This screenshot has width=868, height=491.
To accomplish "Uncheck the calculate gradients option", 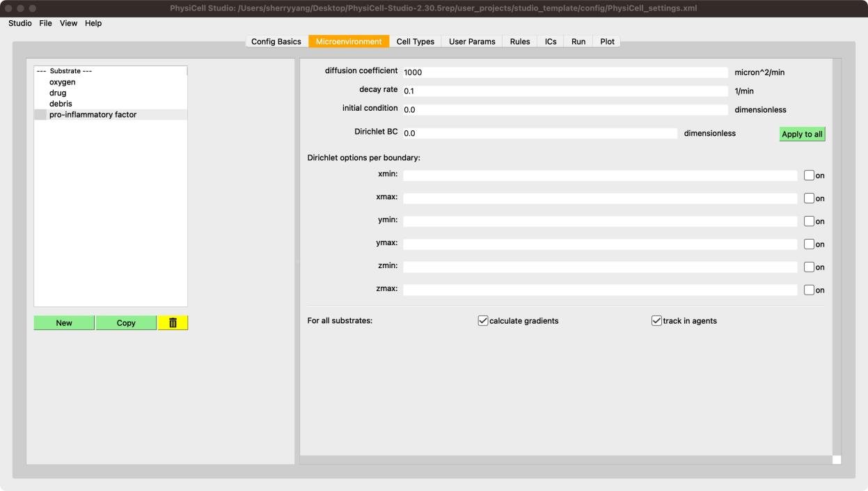I will pos(483,321).
